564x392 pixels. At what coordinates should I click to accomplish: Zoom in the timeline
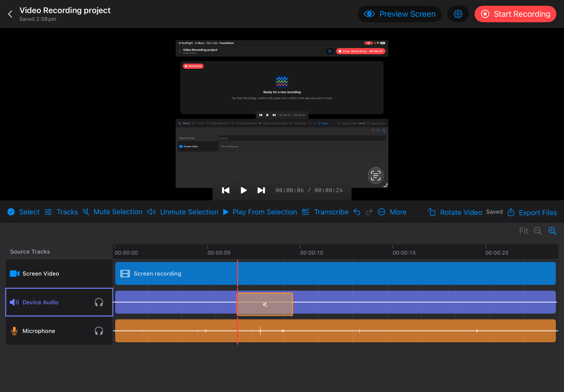[x=552, y=231]
